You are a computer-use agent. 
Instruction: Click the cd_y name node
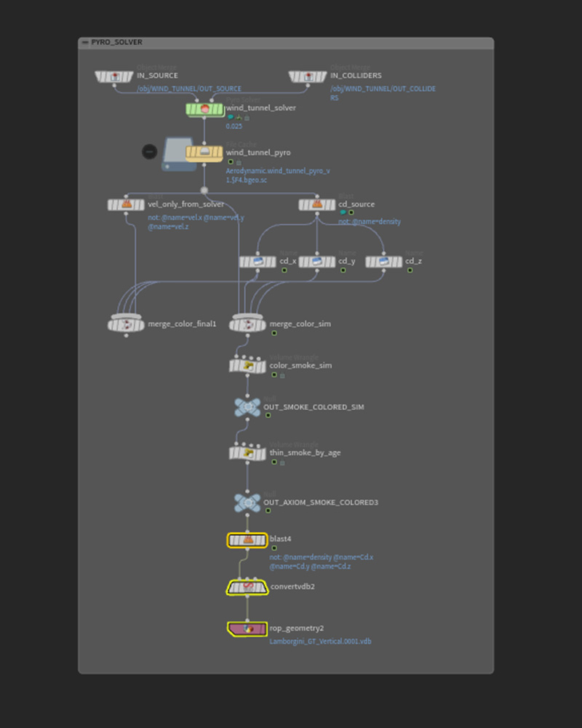(317, 262)
